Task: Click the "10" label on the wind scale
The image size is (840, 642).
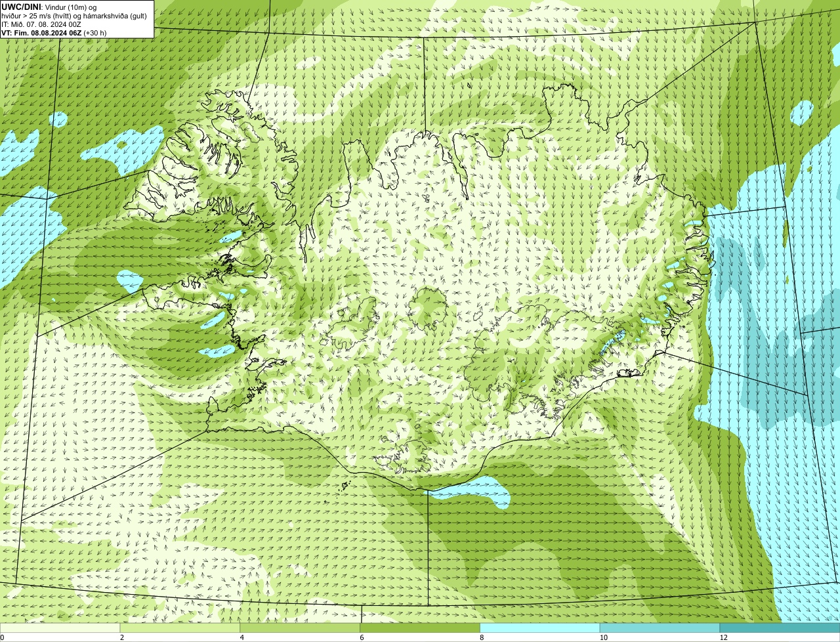Action: (603, 637)
